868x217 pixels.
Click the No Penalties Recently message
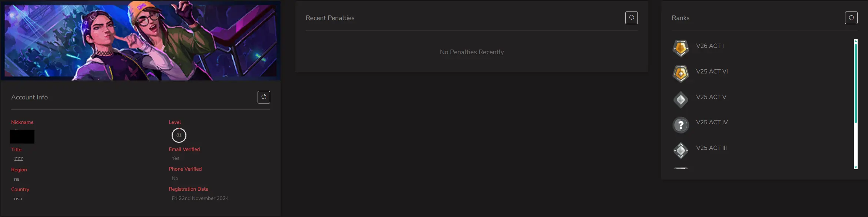pyautogui.click(x=471, y=52)
